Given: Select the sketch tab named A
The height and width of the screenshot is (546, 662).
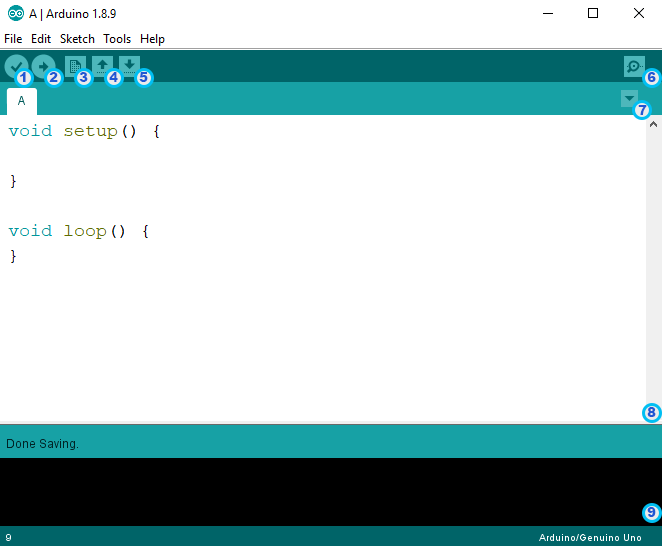Looking at the screenshot, I should [21, 101].
